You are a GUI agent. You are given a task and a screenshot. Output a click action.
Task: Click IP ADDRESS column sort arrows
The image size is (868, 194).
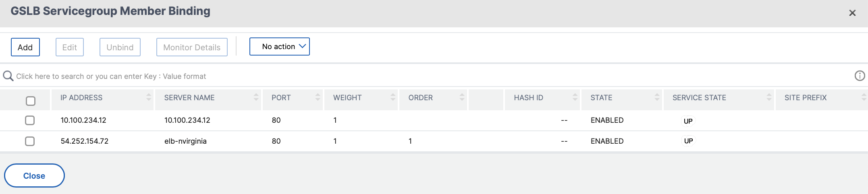click(149, 97)
